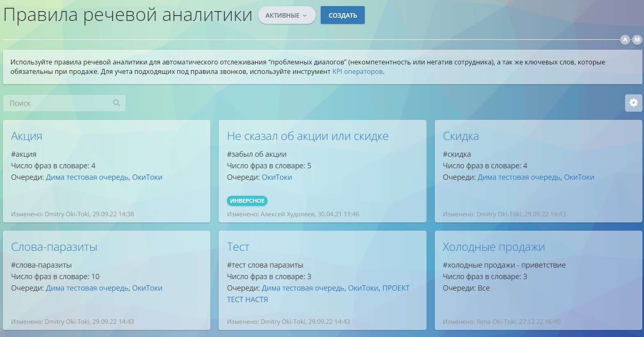The image size is (644, 337).
Task: Click the round 'A' icon
Action: [x=625, y=39]
